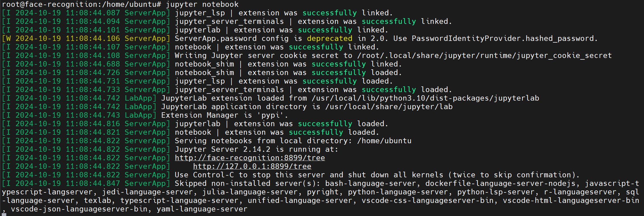Click "yaml-language-server" on the last line
This screenshot has height=216, width=644.
coord(202,209)
